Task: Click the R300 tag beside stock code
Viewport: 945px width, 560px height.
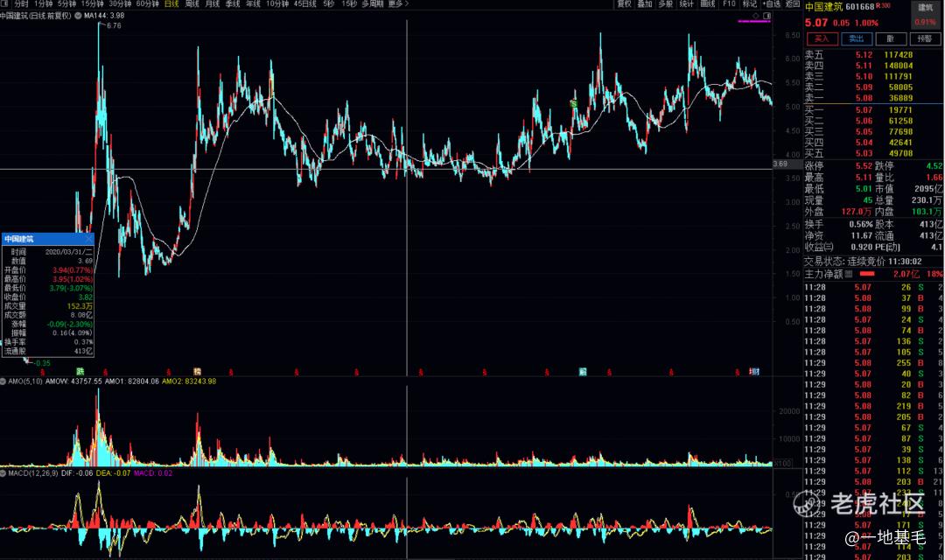Action: pos(883,5)
